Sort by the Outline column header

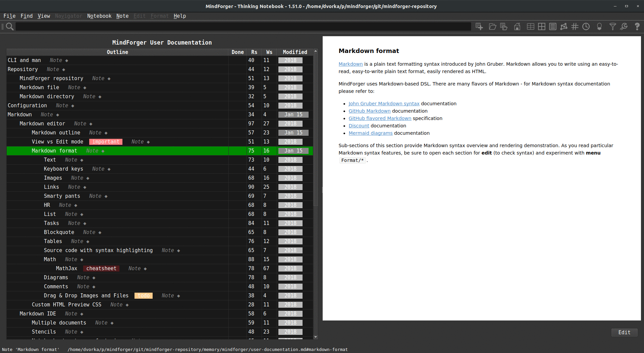(x=117, y=52)
